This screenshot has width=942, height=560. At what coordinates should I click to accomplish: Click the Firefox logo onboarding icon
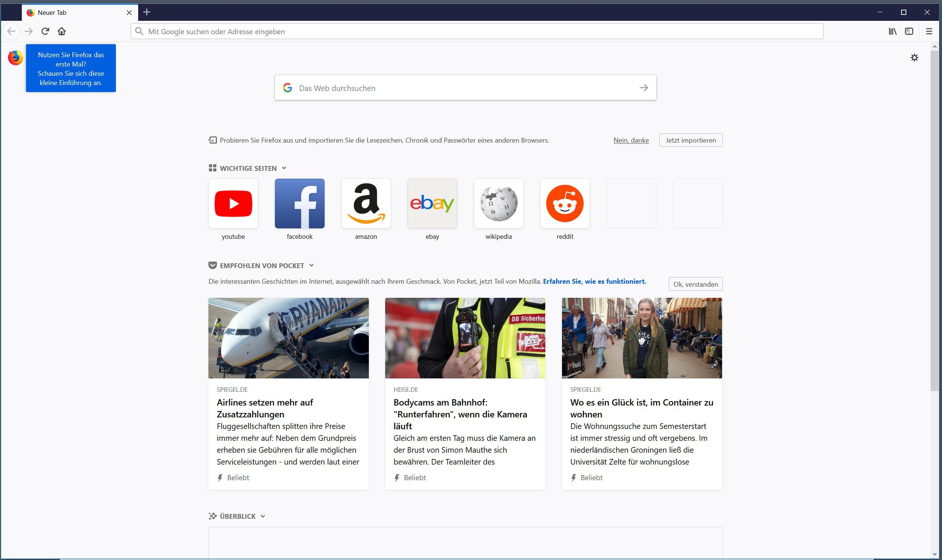click(16, 58)
